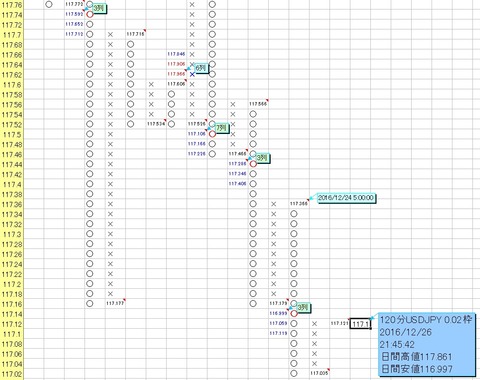Select the price label 117.32

(12, 224)
